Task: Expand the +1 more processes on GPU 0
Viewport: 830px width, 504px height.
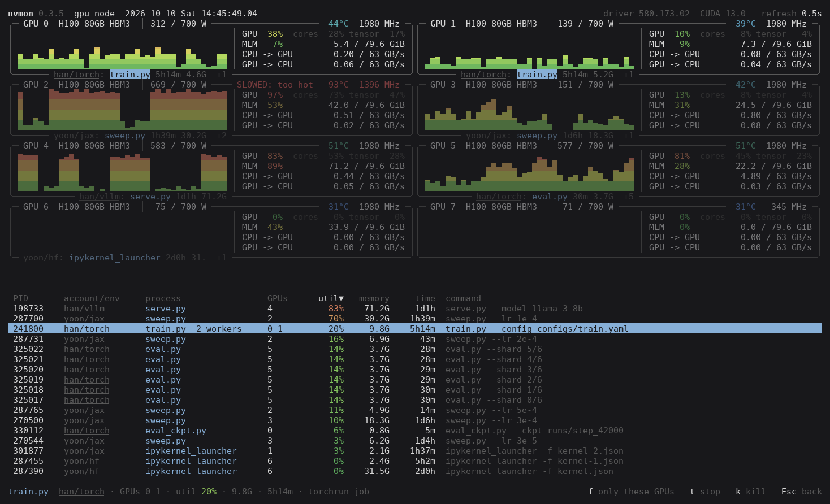Action: 221,75
